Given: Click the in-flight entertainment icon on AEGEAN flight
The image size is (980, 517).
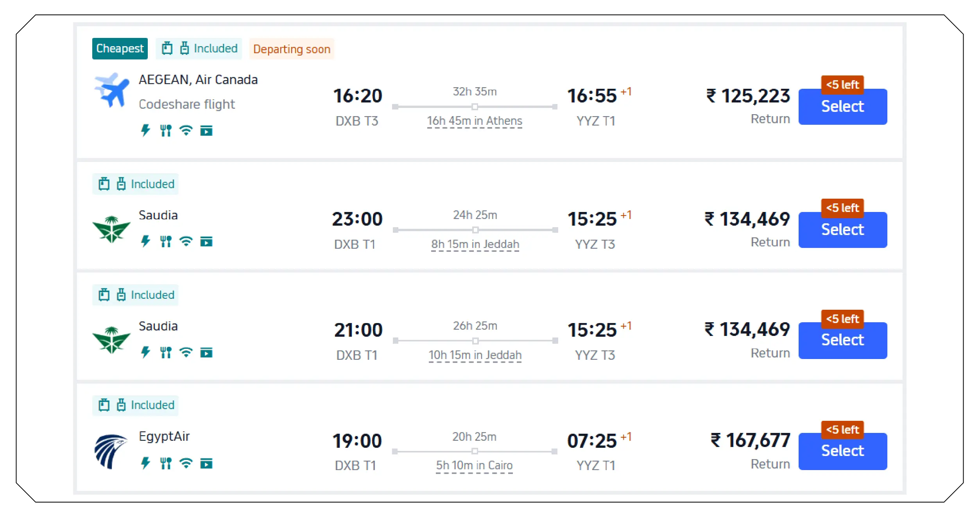Looking at the screenshot, I should [x=206, y=131].
